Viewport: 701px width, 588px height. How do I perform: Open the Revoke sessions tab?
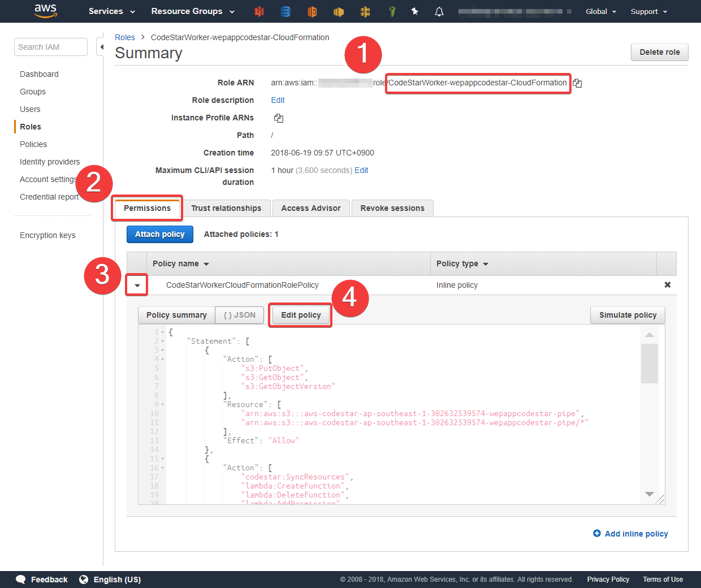click(392, 208)
